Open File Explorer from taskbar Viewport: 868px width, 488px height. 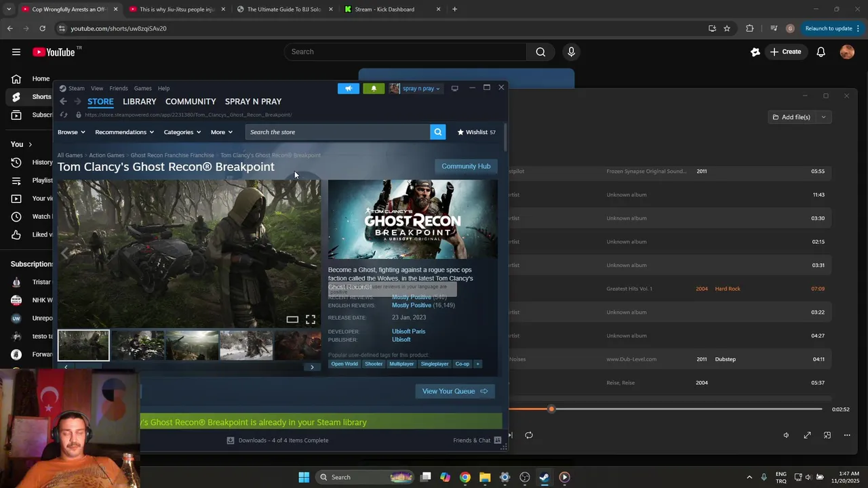(485, 477)
